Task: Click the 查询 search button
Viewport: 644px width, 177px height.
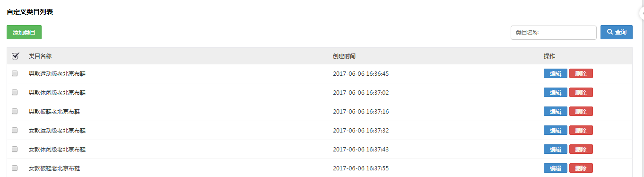Action: (x=616, y=32)
